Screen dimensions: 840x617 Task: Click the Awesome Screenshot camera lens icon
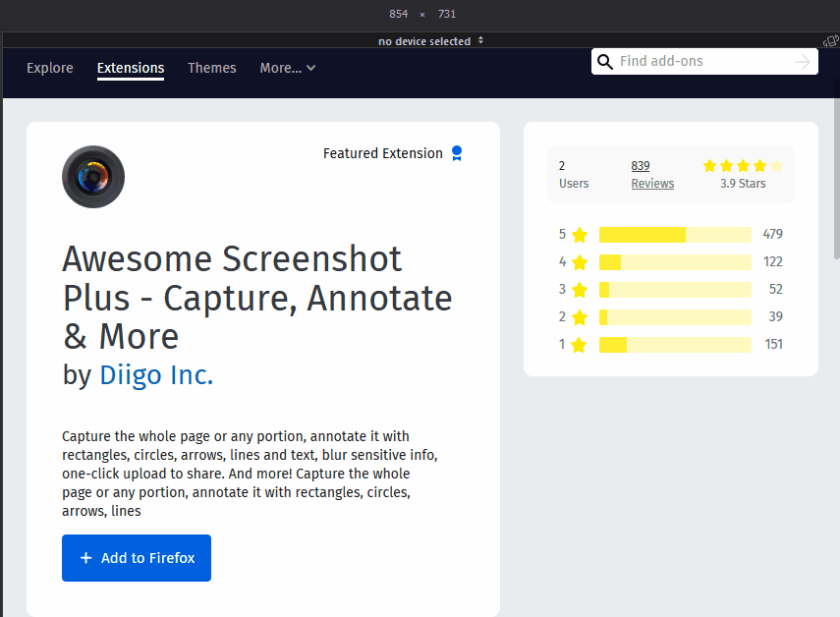pos(93,177)
